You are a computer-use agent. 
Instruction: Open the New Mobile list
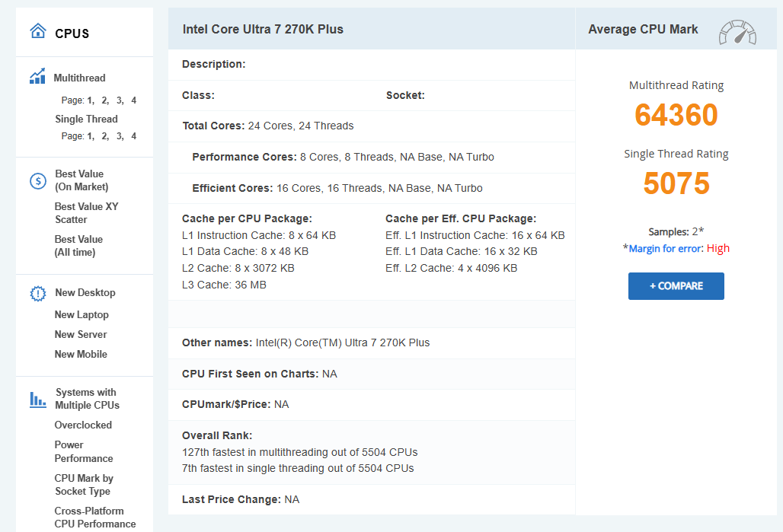[80, 354]
